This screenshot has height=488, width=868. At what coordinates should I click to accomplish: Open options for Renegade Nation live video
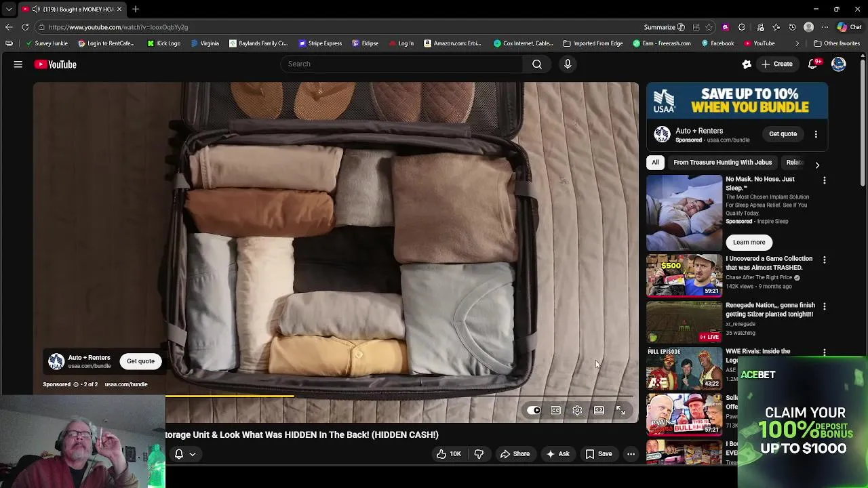(825, 306)
